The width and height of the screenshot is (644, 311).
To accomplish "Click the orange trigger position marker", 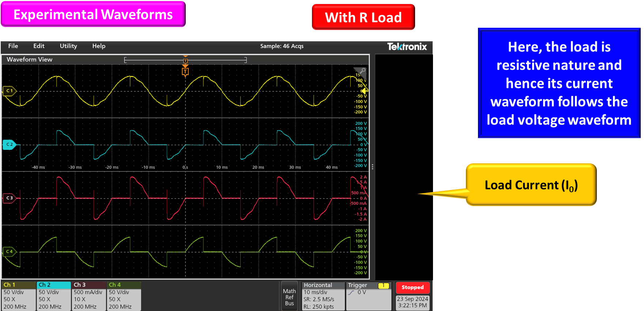I will (x=185, y=71).
